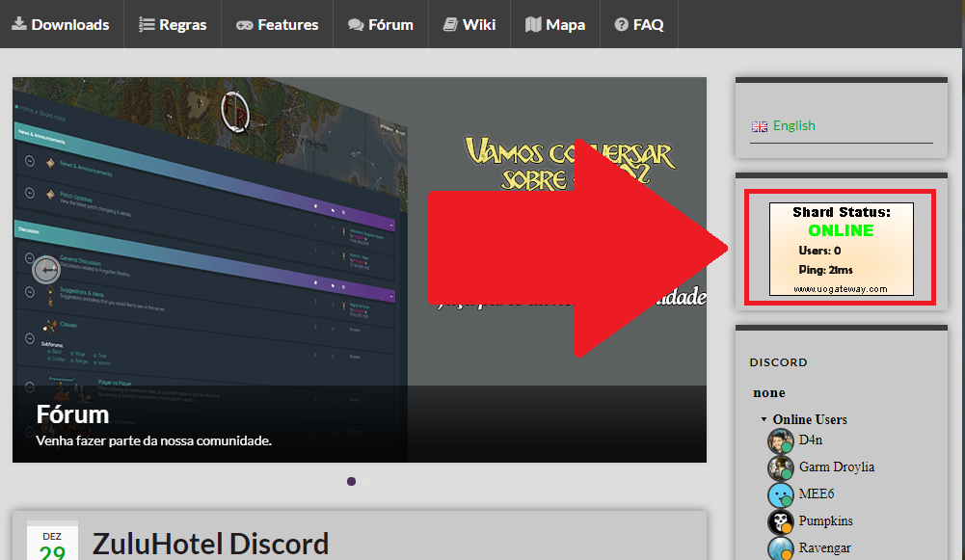Click the Garm Droylia username
The height and width of the screenshot is (560, 965).
[836, 467]
